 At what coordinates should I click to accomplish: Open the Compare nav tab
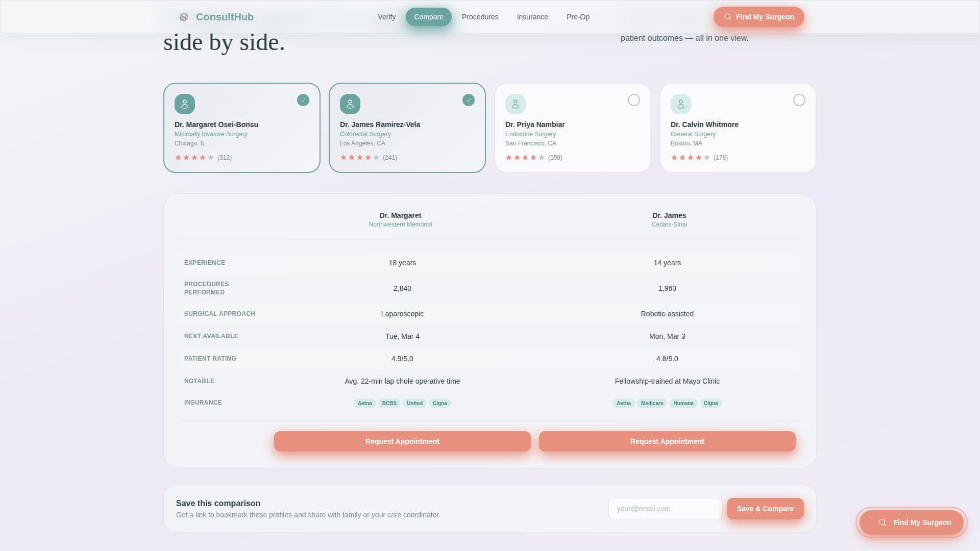tap(429, 17)
